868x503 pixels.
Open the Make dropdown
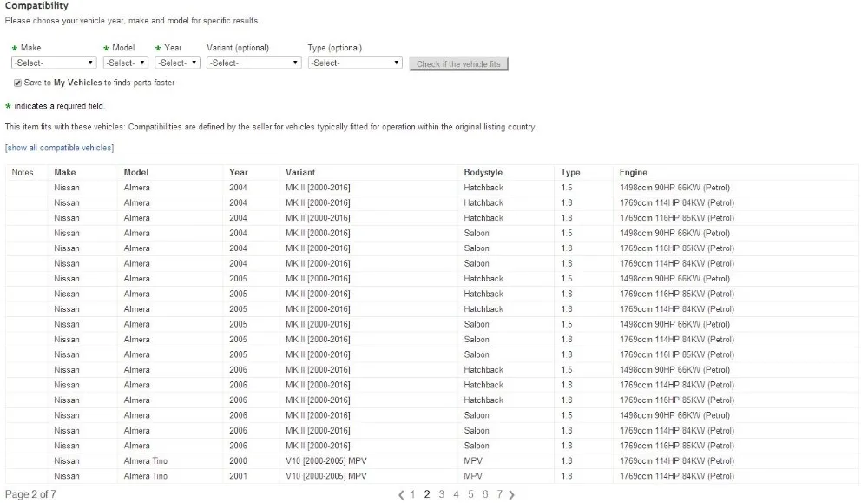pyautogui.click(x=54, y=63)
